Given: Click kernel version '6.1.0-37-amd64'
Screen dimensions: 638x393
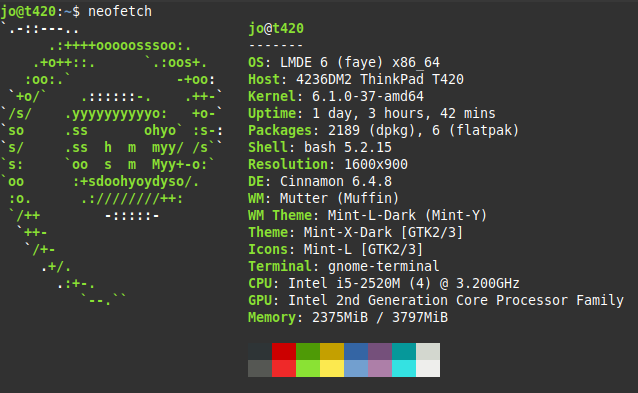Looking at the screenshot, I should (x=368, y=96).
